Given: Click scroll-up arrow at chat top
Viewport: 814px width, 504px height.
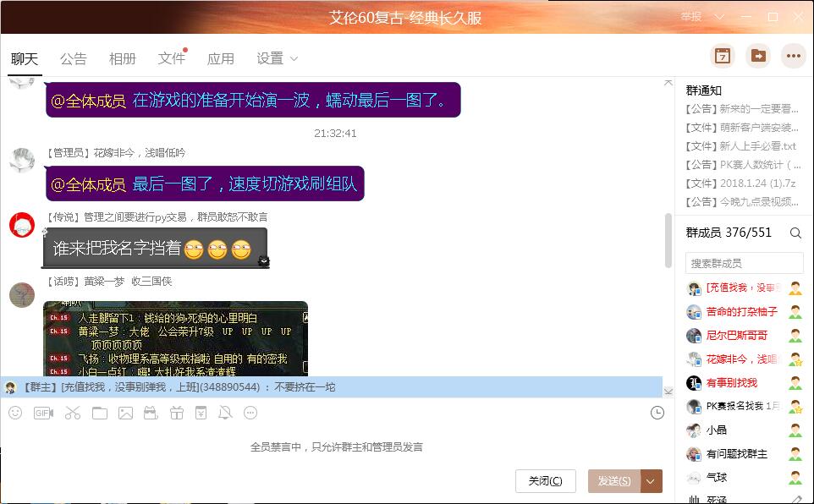Looking at the screenshot, I should (x=668, y=83).
